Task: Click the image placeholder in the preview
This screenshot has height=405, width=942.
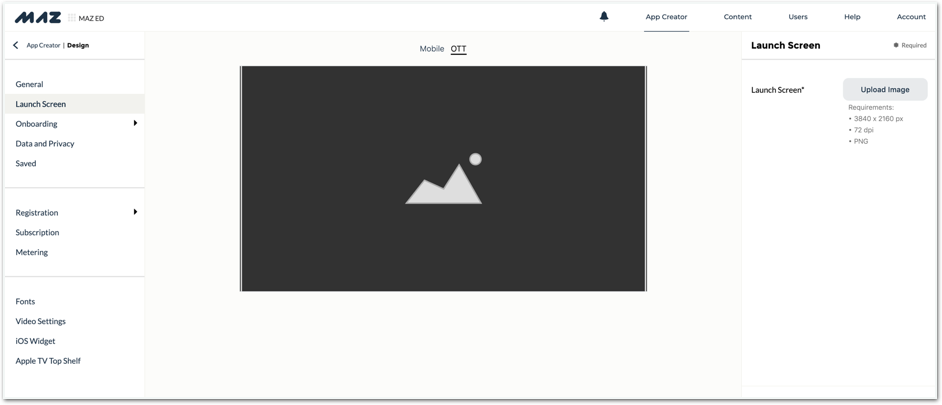Action: [x=443, y=178]
